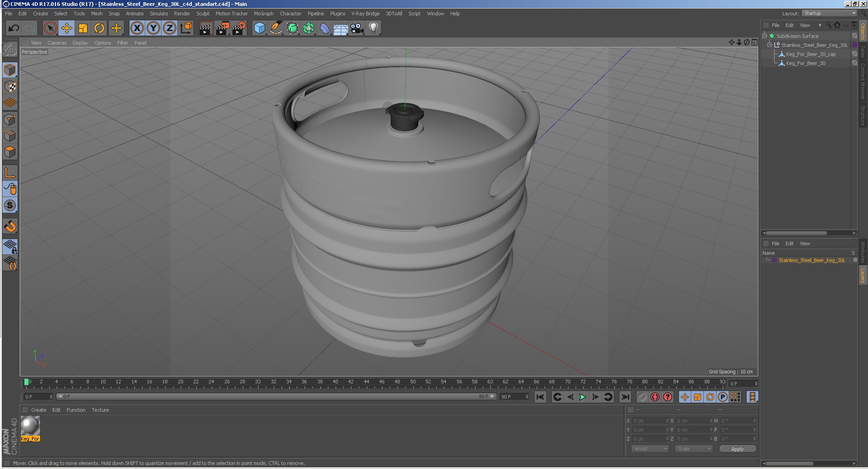Screen dimensions: 868x469
Task: Toggle the Z-axis lock button
Action: tap(169, 28)
